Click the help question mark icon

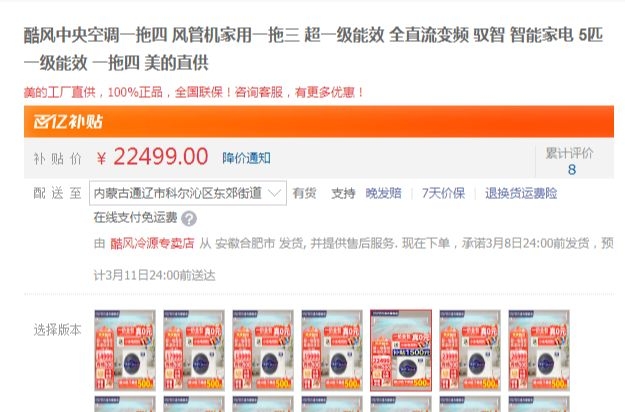tap(189, 218)
